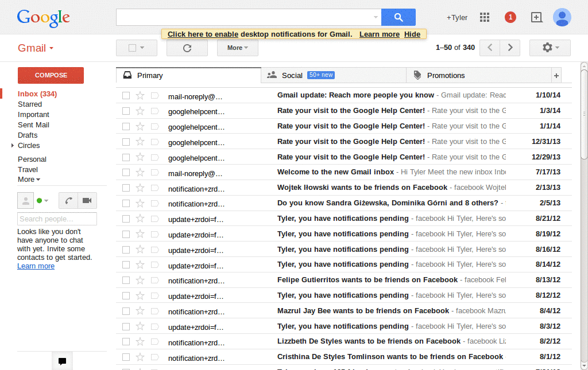Click the COMPOSE button
Screen dimensions: 588x370
tap(50, 75)
